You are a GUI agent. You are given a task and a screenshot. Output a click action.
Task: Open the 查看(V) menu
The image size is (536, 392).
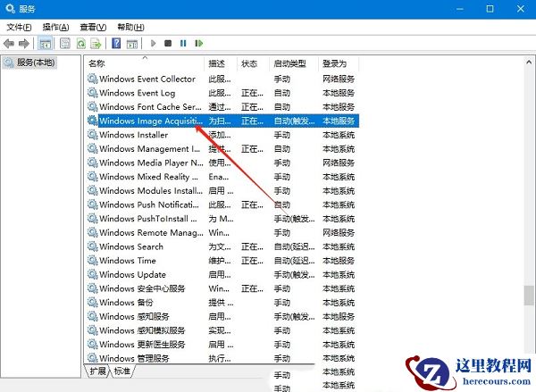pyautogui.click(x=93, y=27)
